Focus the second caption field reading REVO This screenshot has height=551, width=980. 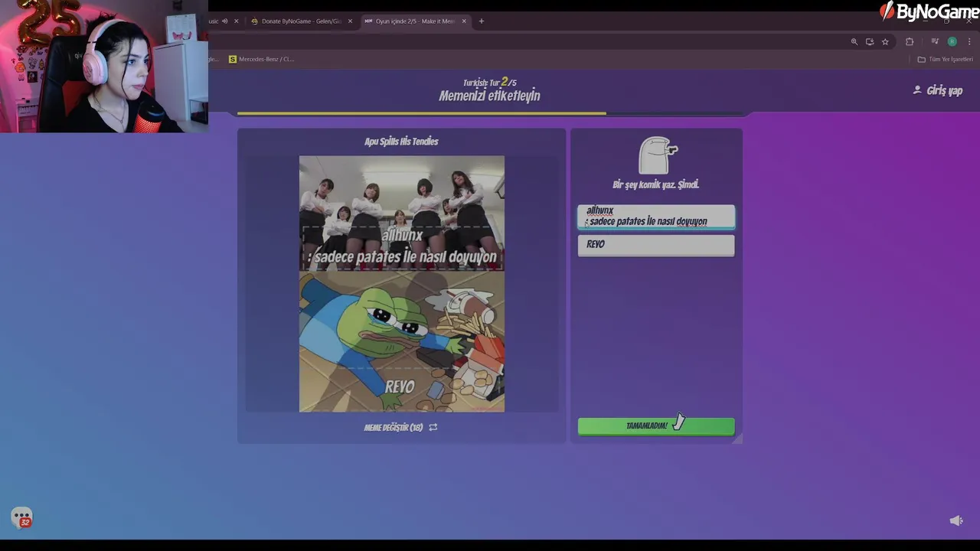coord(656,245)
